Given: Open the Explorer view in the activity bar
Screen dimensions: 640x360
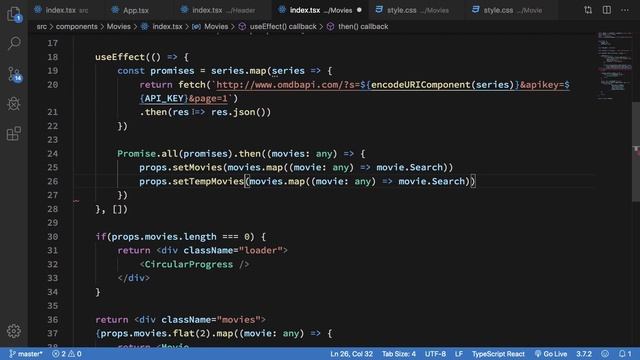Looking at the screenshot, I should point(14,13).
